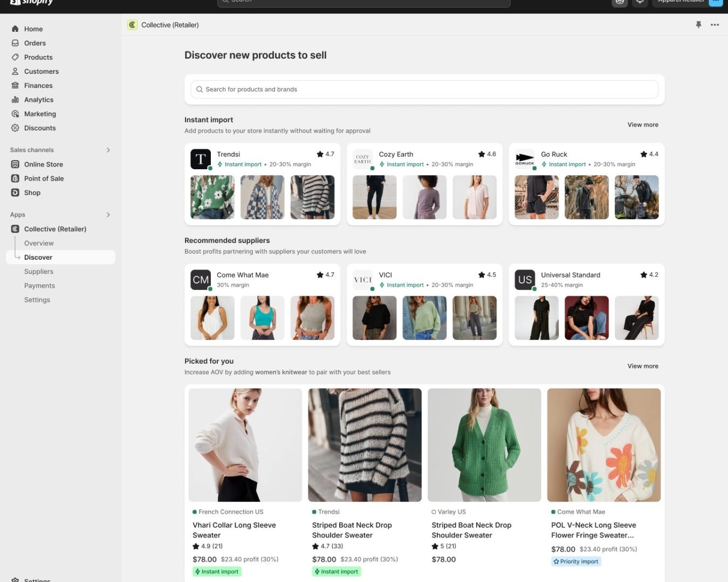Click the top bar icon left of bell
This screenshot has height=582, width=728.
620,2
